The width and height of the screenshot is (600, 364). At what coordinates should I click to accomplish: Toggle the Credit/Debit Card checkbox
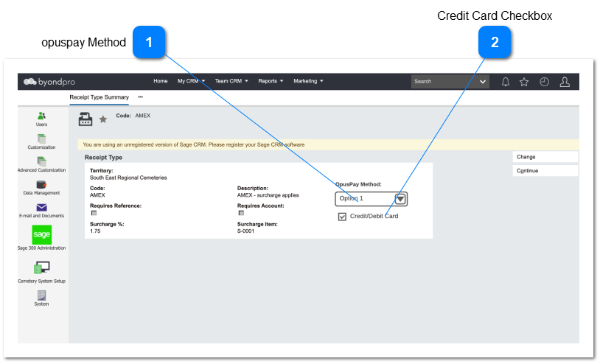tap(342, 217)
